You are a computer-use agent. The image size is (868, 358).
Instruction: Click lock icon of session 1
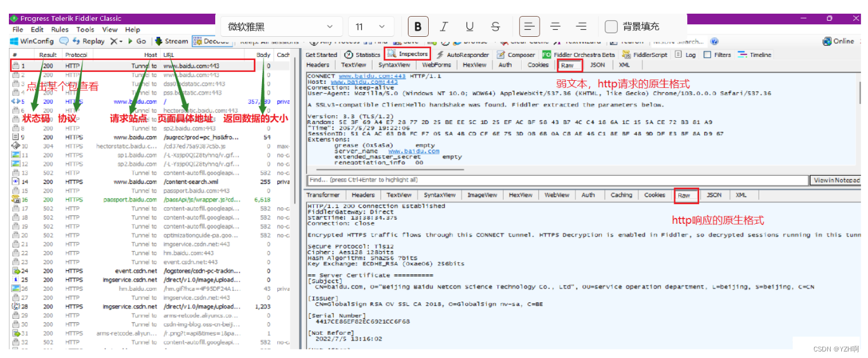[16, 66]
